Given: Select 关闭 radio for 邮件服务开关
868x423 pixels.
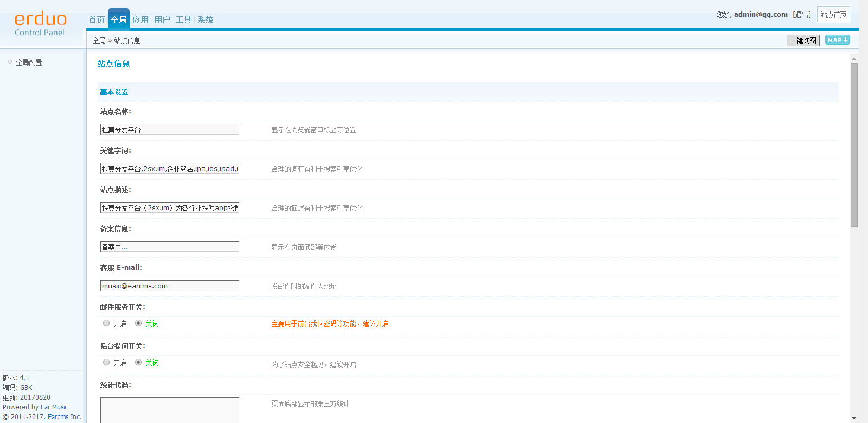Looking at the screenshot, I should tap(138, 323).
